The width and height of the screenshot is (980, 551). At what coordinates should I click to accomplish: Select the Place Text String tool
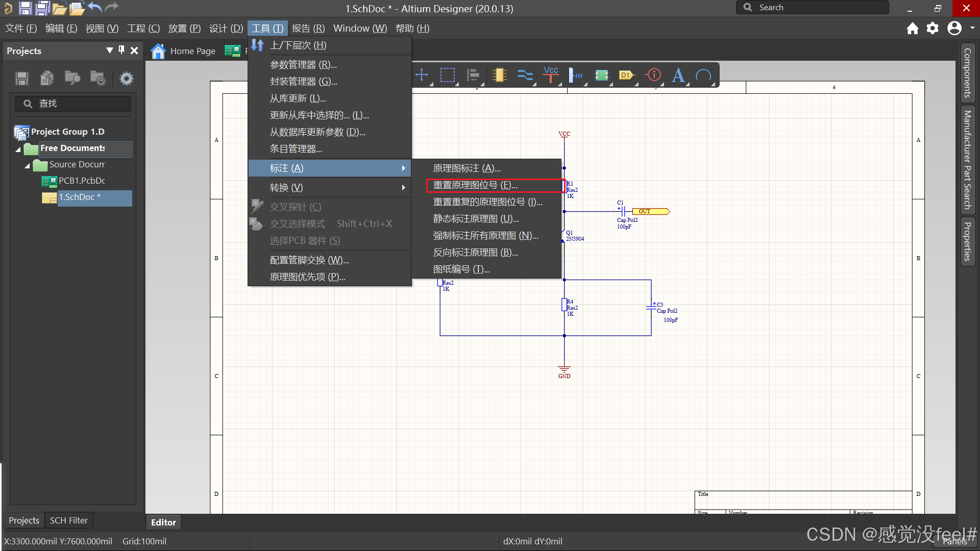click(678, 76)
